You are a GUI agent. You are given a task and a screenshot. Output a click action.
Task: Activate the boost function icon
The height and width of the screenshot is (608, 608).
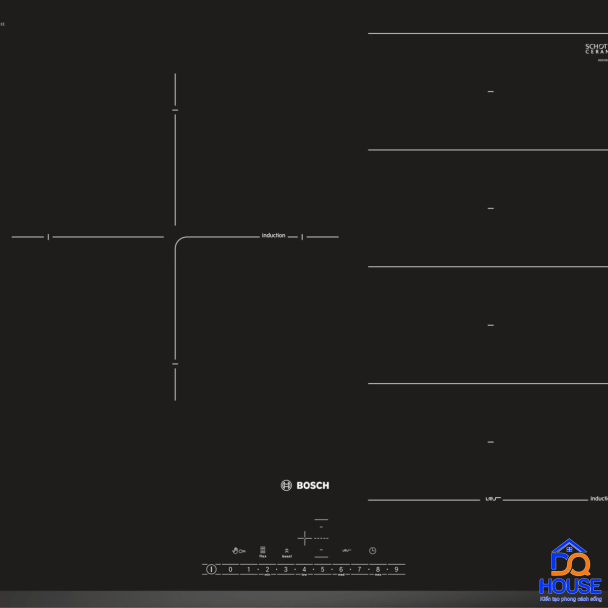[287, 553]
